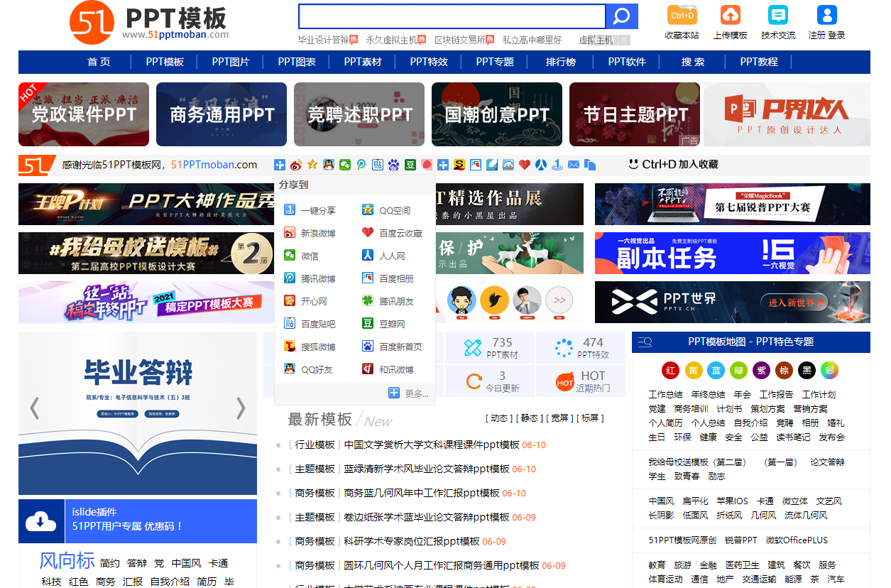The height and width of the screenshot is (588, 891).
Task: Open the 735 PPT素材 tile
Action: tap(489, 347)
